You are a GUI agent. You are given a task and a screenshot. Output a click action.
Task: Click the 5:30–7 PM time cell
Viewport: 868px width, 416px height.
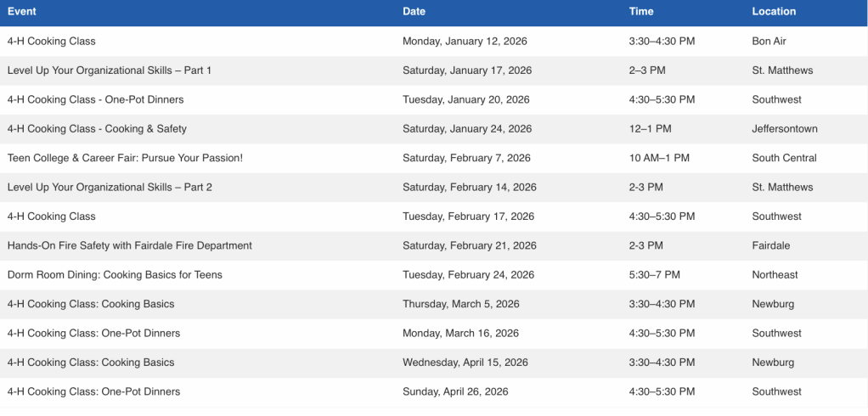[654, 275]
